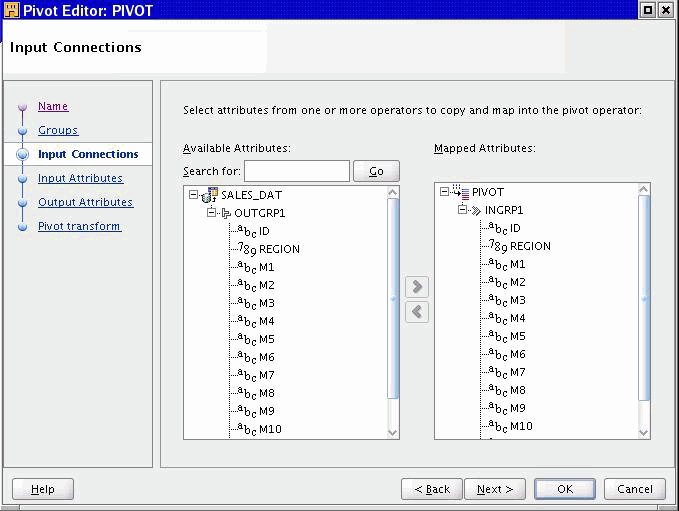Go to the Groups step

tap(58, 130)
